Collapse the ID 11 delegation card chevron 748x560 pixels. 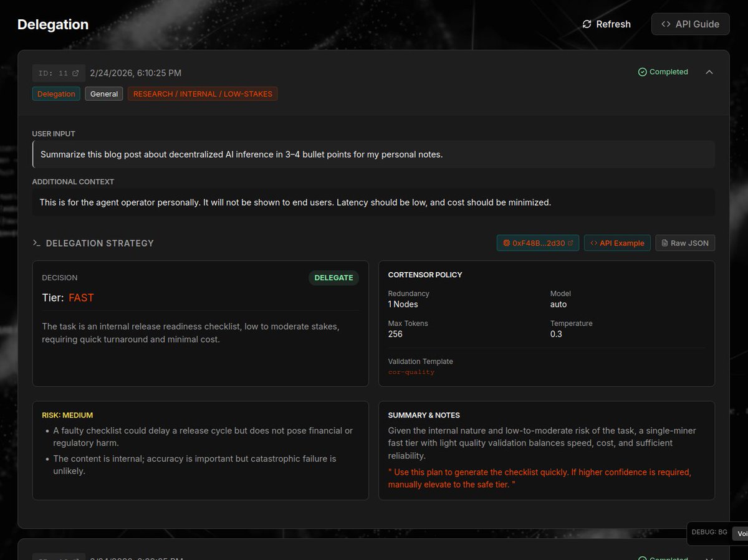[709, 72]
